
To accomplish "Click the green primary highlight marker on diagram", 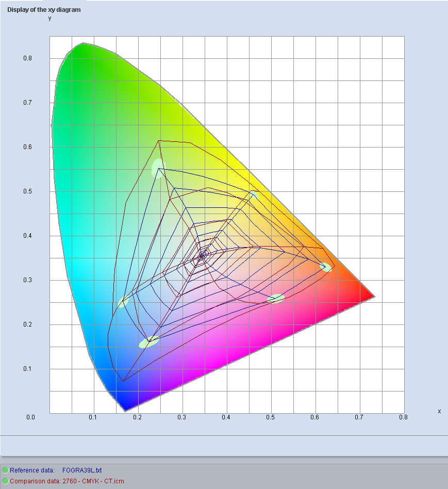I will click(158, 168).
